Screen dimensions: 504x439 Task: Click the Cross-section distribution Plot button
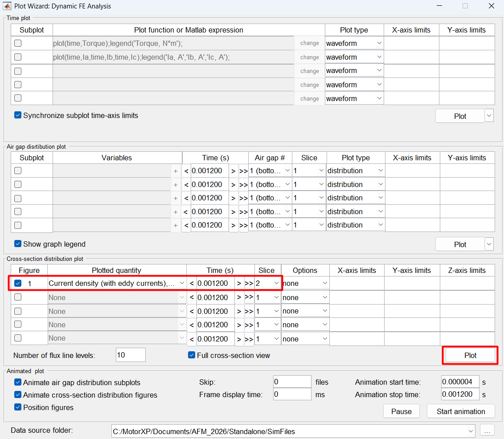[470, 355]
